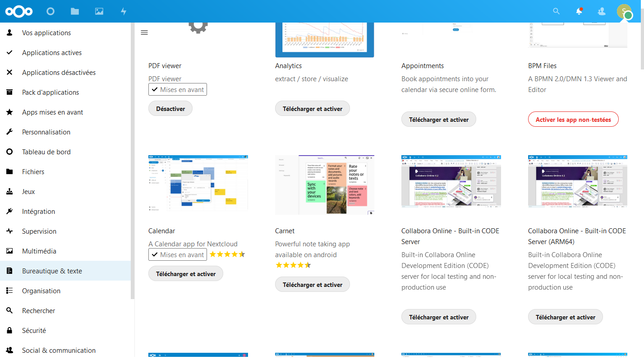Click the X icon beside Applications désactivées
The width and height of the screenshot is (644, 360).
coord(9,72)
